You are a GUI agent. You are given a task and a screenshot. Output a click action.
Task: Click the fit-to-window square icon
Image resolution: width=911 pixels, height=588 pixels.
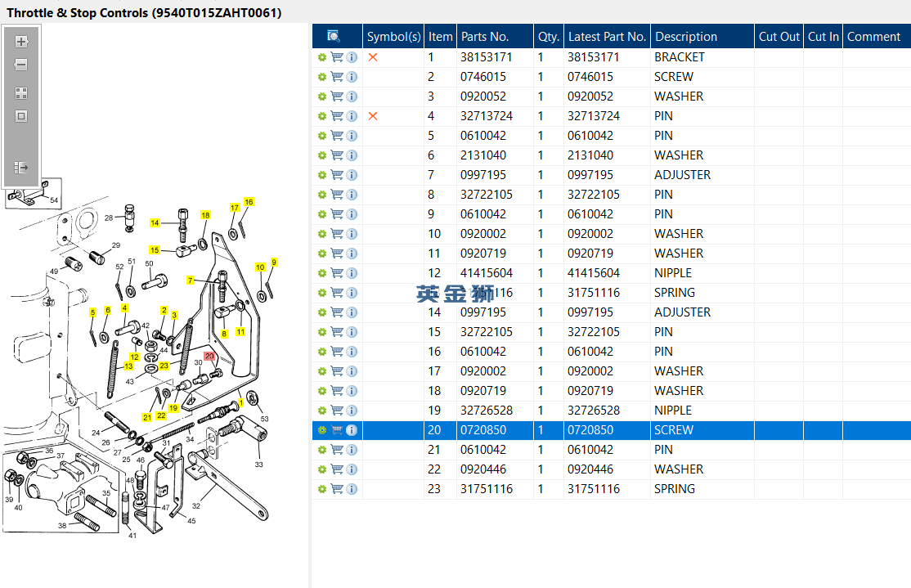pos(21,116)
